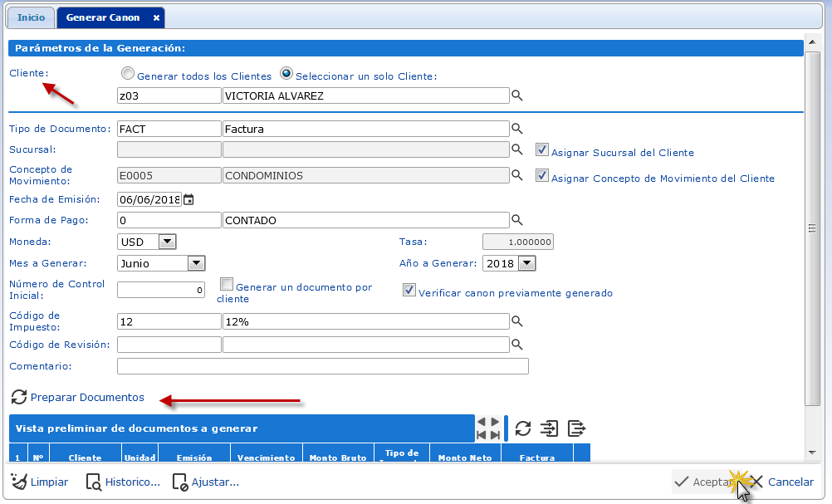Click the Historico button at bottom
Viewport: 832px width, 504px height.
(x=123, y=482)
